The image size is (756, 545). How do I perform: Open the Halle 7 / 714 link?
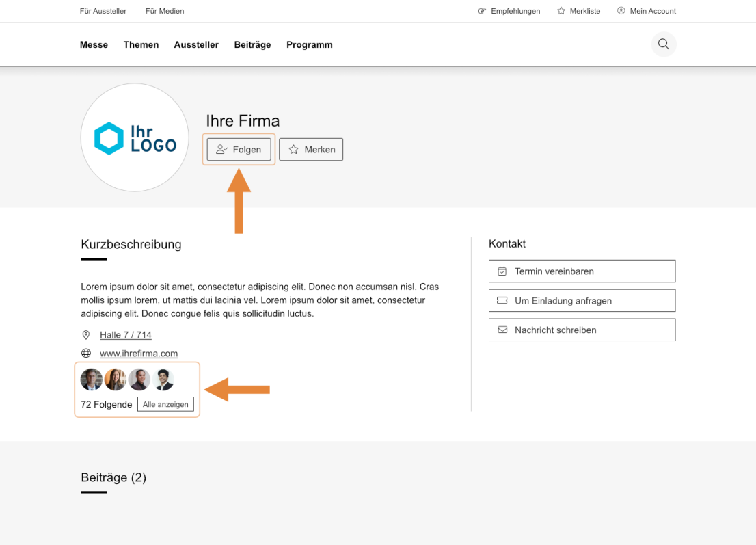[x=126, y=335]
